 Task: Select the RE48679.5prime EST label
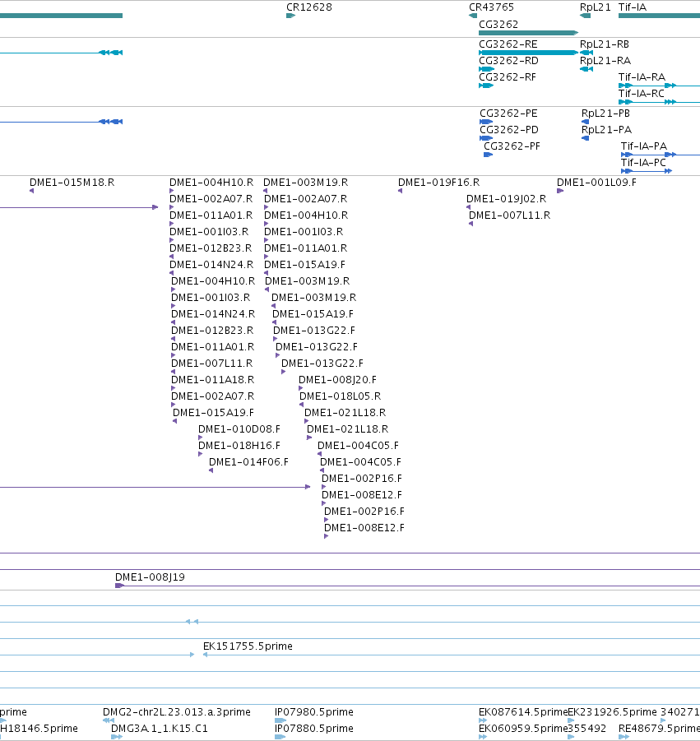point(659,728)
